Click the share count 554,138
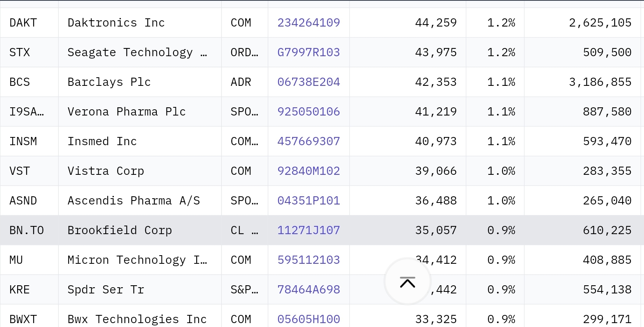Viewport: 644px width, 327px height. [x=607, y=290]
